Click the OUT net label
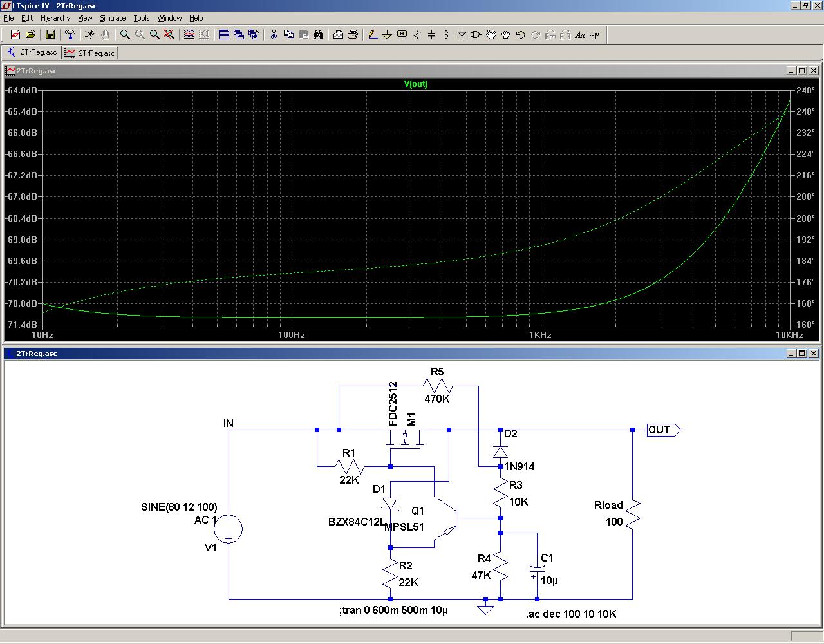This screenshot has width=824, height=644. pos(659,430)
